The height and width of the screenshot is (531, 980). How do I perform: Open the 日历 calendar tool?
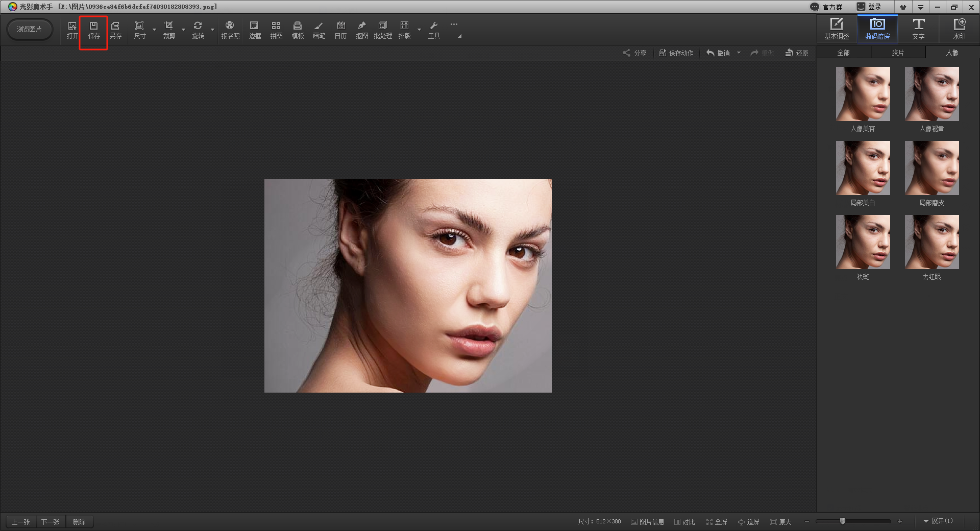[x=340, y=30]
